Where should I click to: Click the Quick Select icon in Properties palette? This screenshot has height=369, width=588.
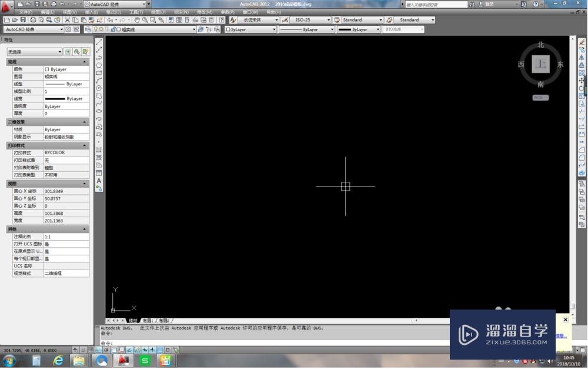[86, 52]
